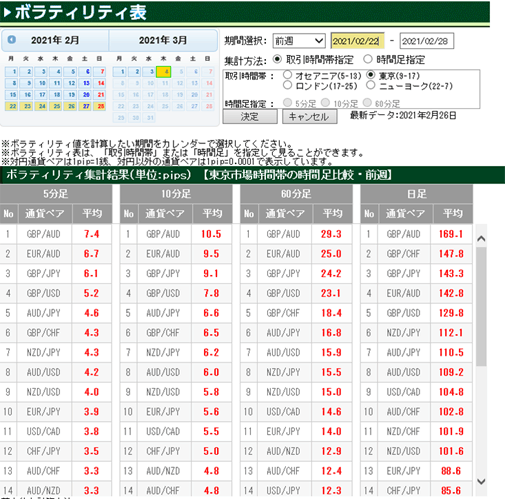Image resolution: width=505 pixels, height=499 pixels.
Task: Select the 60分足 radio option
Action: 367,103
